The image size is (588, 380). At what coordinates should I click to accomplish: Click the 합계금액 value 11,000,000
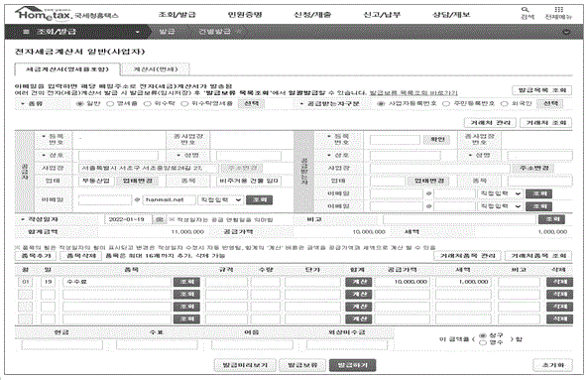[x=187, y=232]
